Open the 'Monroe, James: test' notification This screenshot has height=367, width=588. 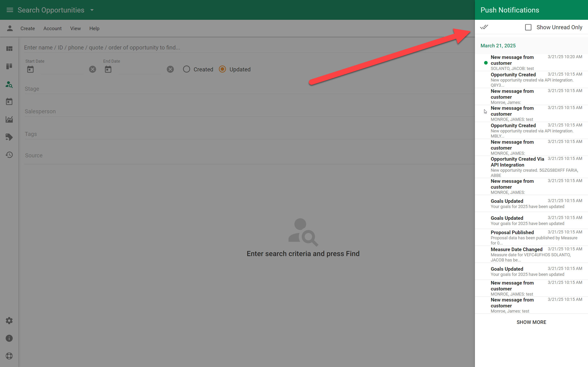click(531, 305)
